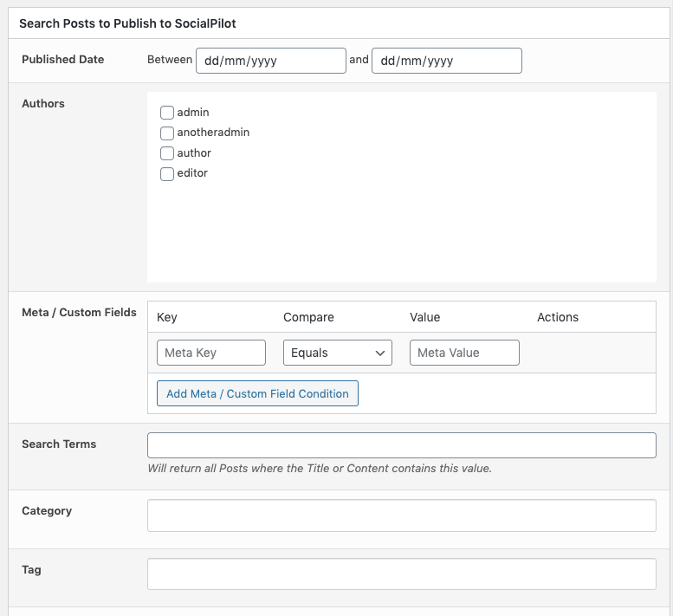Tick the admin author checkbox
Image resolution: width=673 pixels, height=616 pixels.
tap(167, 113)
